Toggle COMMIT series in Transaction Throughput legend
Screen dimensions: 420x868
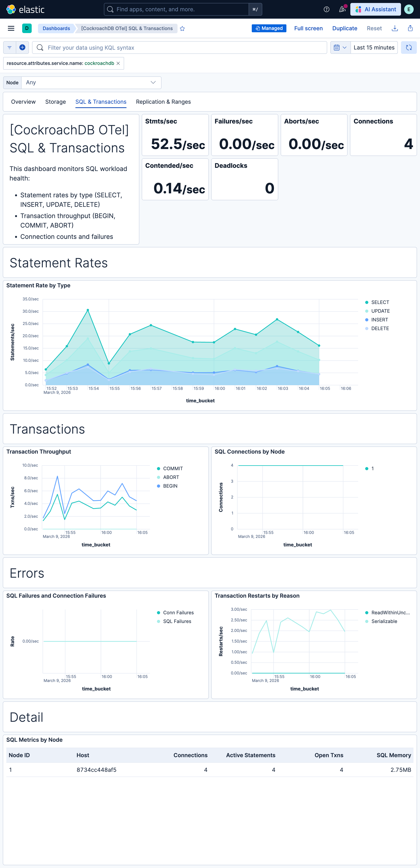point(172,468)
